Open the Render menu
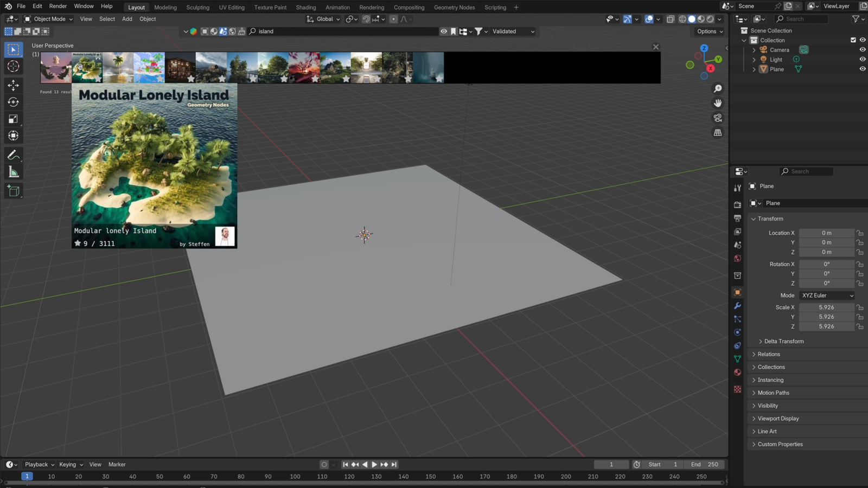Screen dimensions: 868x488 pos(58,6)
